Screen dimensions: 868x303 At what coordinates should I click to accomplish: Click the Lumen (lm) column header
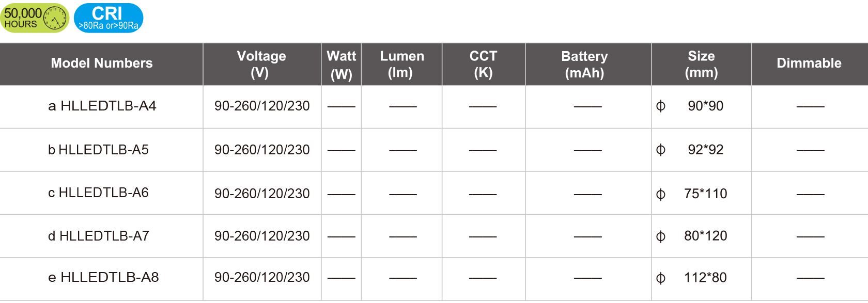[x=401, y=64]
